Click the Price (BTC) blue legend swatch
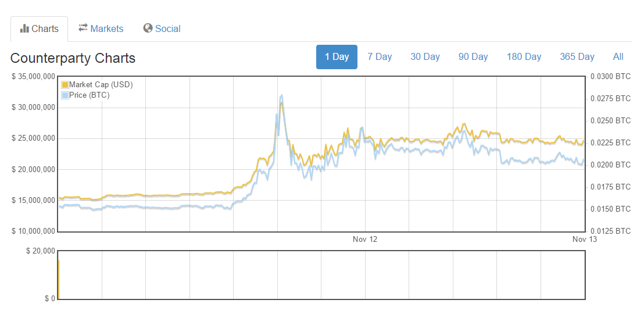The height and width of the screenshot is (314, 644). pos(65,95)
